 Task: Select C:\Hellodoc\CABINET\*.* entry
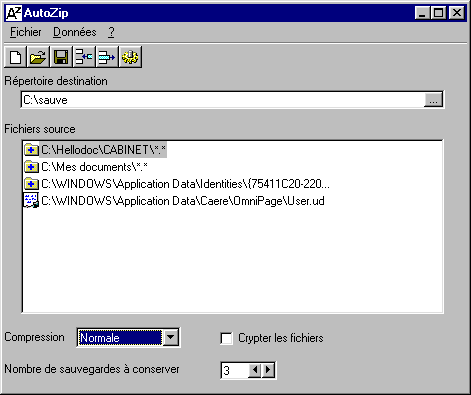click(103, 150)
